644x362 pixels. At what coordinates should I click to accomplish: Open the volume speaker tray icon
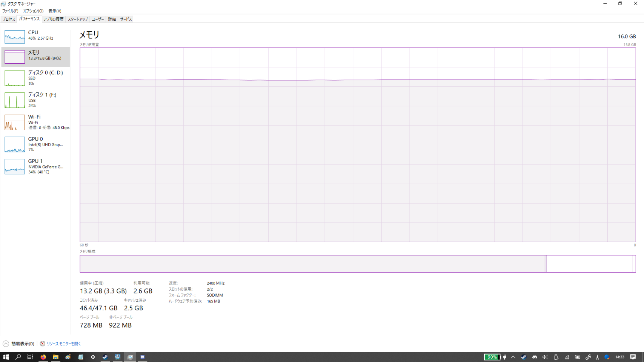click(545, 357)
